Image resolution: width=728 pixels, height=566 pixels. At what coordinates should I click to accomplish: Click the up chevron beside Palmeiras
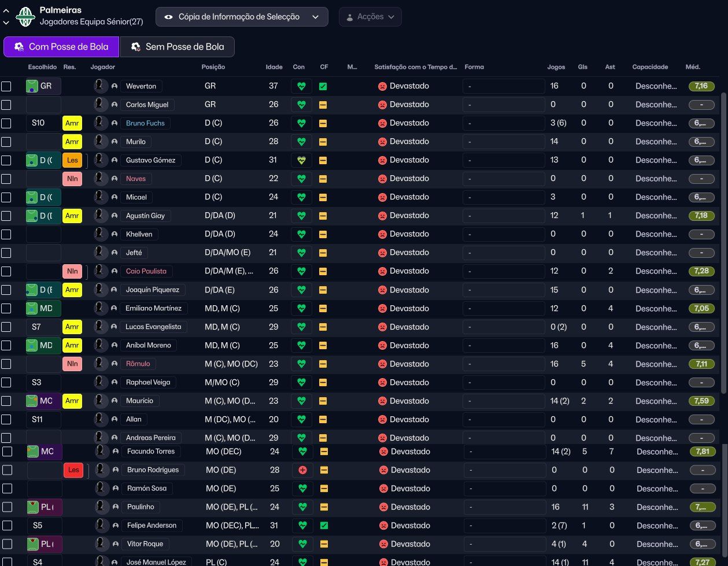6,11
